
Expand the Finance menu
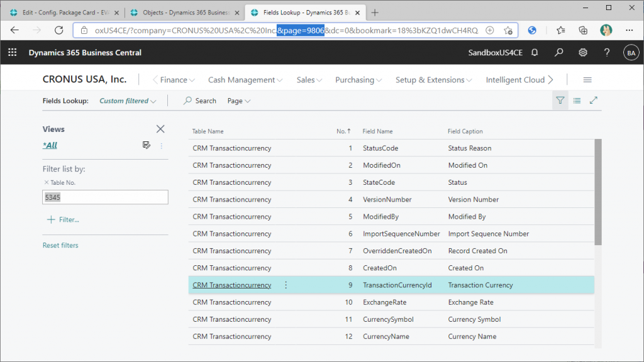pyautogui.click(x=177, y=80)
